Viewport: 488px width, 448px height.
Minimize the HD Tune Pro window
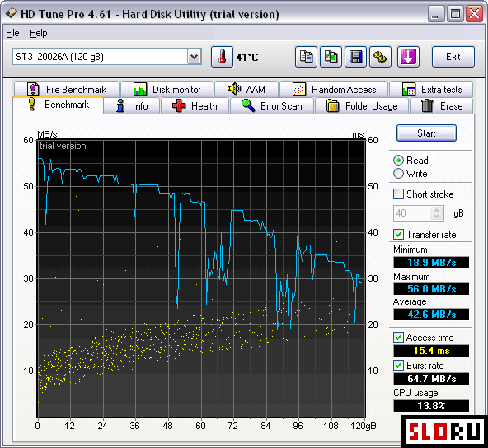point(436,14)
